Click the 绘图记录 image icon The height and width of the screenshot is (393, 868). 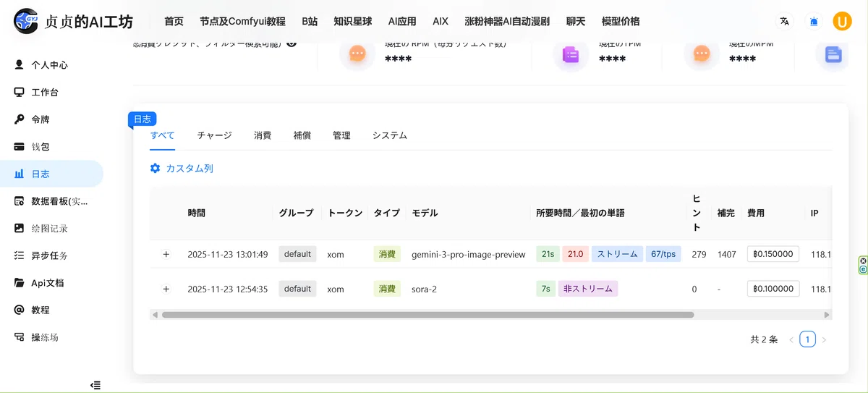coord(20,228)
